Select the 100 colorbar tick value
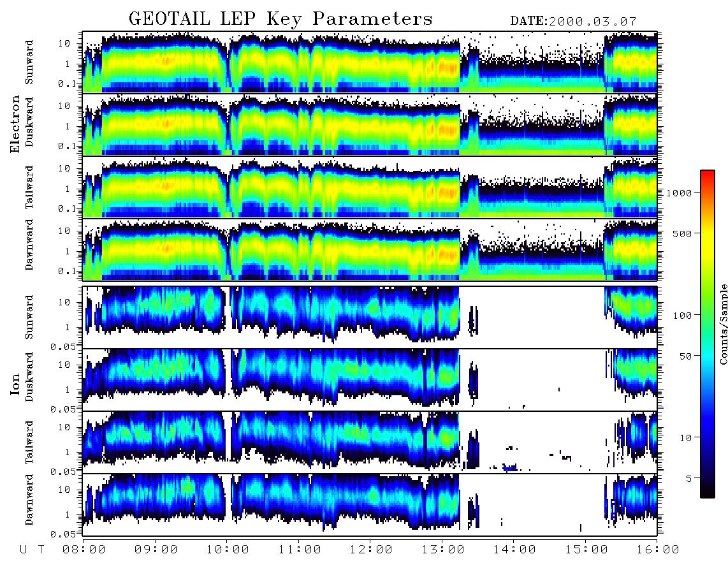Image resolution: width=728 pixels, height=561 pixels. pyautogui.click(x=682, y=316)
